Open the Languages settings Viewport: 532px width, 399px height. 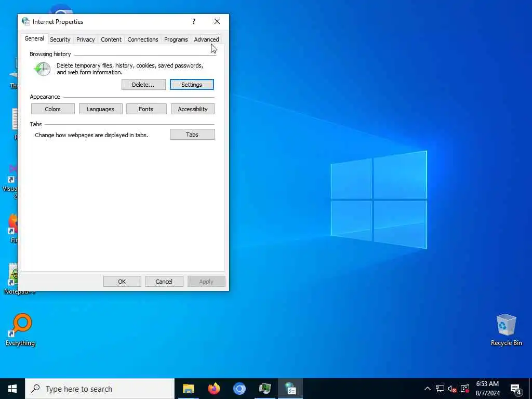[100, 109]
